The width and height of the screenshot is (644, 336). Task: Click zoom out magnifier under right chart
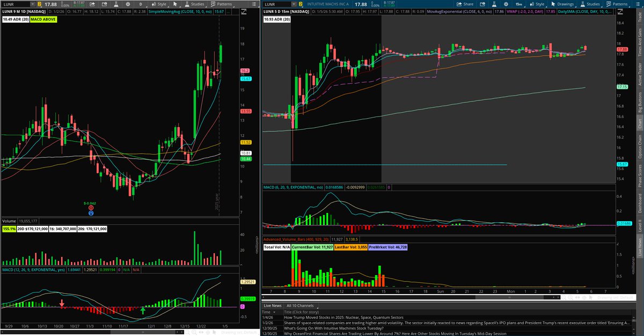point(563,297)
